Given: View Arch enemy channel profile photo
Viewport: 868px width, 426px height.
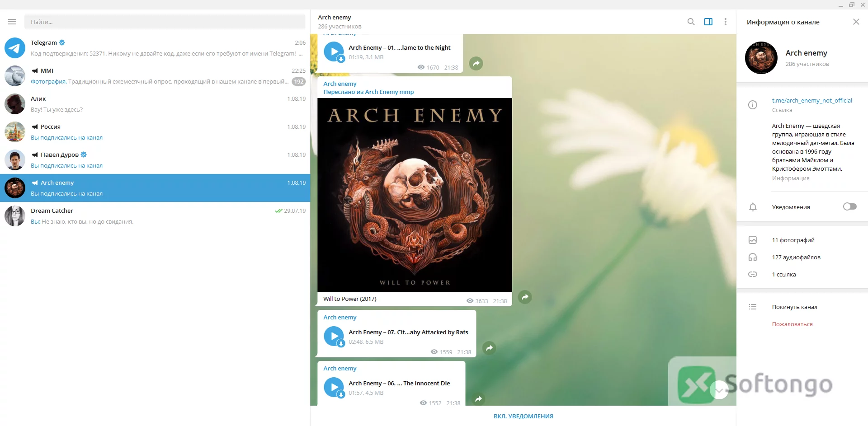Looking at the screenshot, I should click(x=761, y=58).
